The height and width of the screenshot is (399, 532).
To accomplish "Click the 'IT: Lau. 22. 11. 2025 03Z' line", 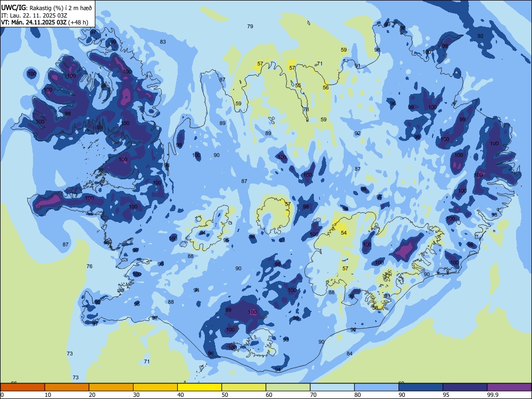I will (x=34, y=15).
